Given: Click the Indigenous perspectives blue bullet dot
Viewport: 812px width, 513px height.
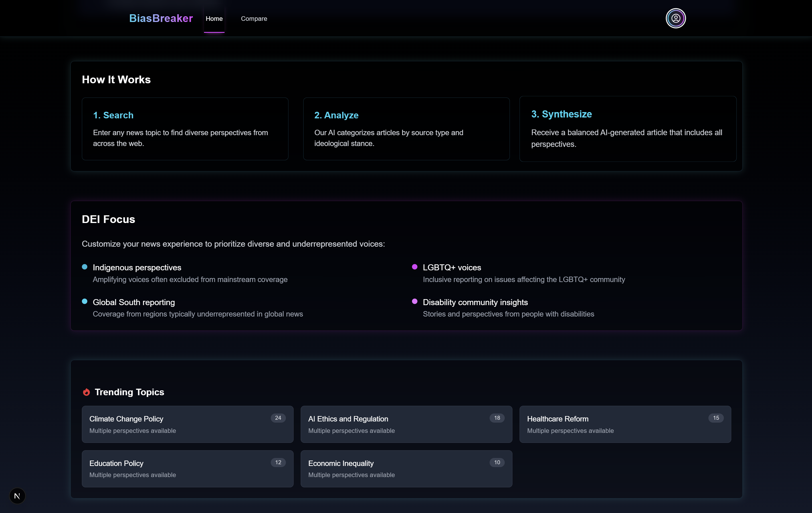Looking at the screenshot, I should [x=85, y=267].
